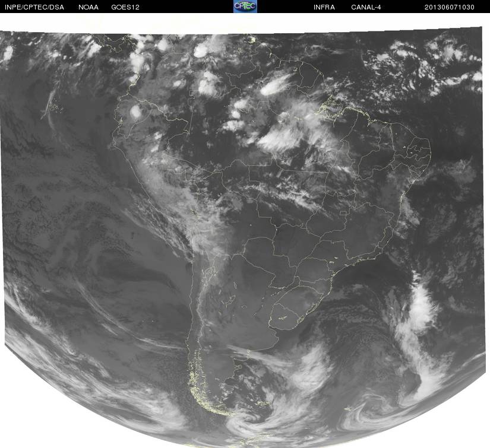Image resolution: width=490 pixels, height=448 pixels.
Task: Select the GOES12 satellite label
Action: point(125,7)
